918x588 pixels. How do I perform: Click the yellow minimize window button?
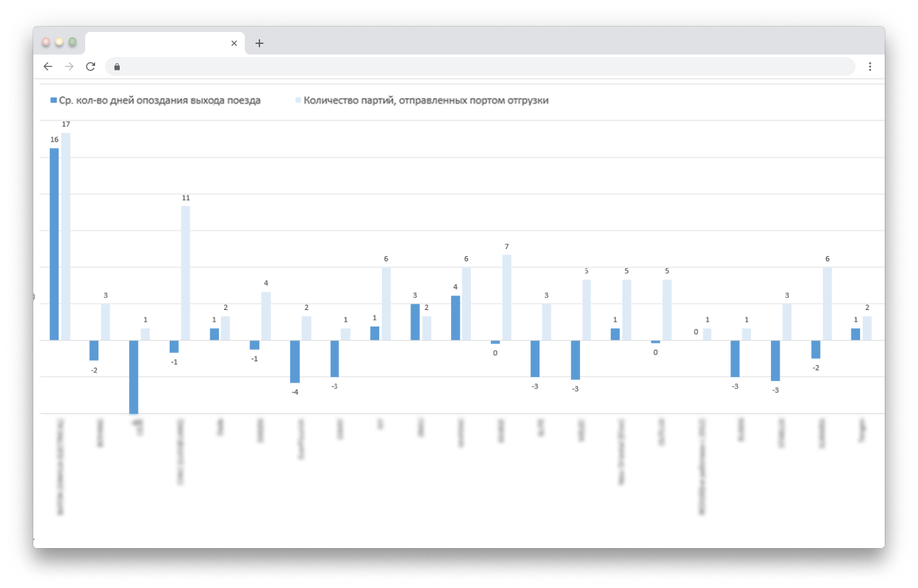[x=59, y=42]
